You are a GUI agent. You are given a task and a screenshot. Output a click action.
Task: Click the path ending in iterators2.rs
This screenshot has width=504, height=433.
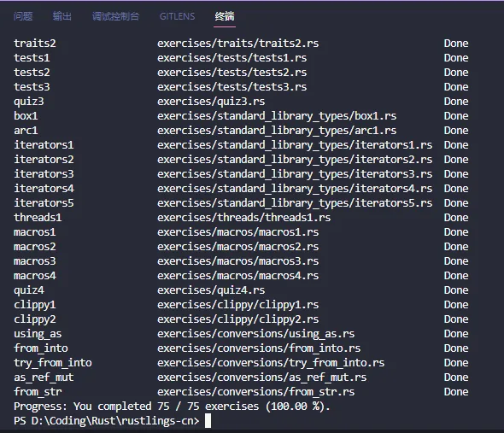point(295,159)
